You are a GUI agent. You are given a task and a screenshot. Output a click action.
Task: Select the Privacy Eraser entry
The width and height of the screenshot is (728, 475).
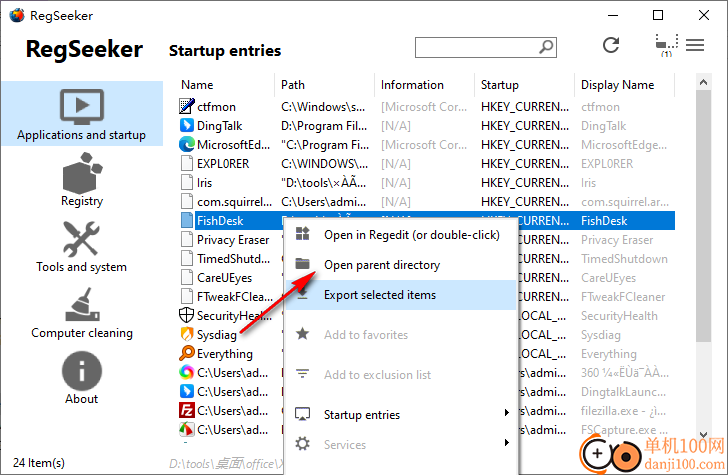point(233,240)
